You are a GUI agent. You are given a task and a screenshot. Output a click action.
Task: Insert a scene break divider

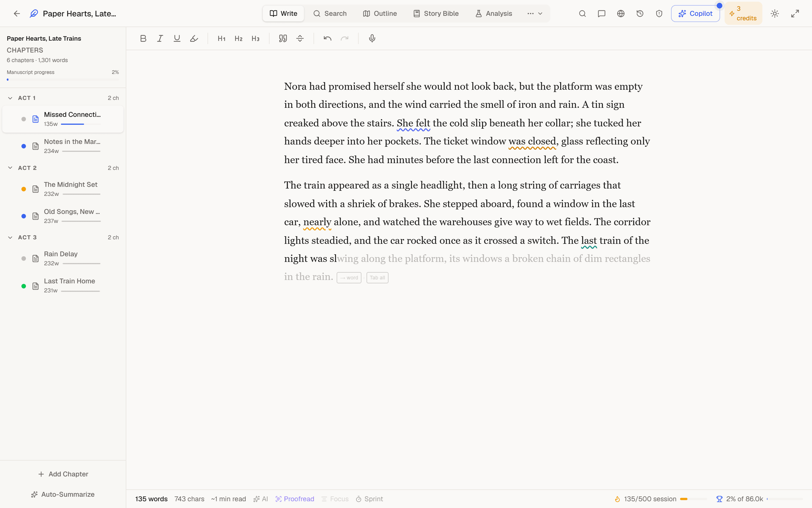[x=300, y=38]
